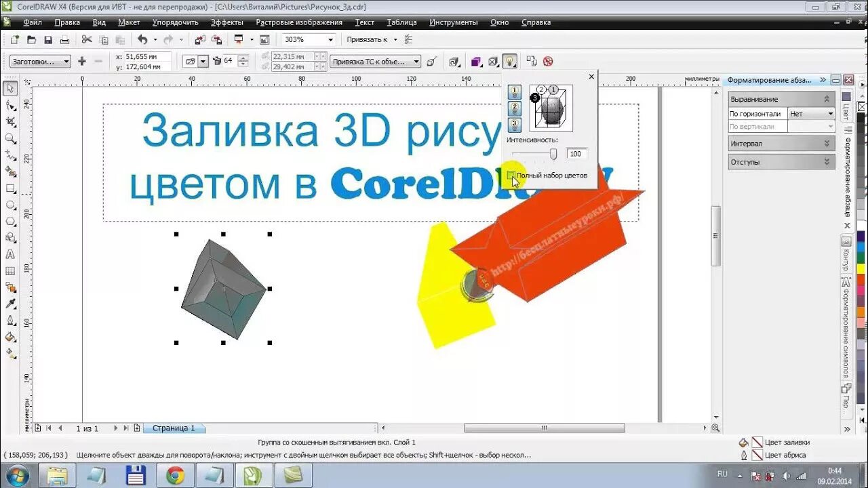Select the Crop tool
868x488 pixels.
(x=10, y=122)
